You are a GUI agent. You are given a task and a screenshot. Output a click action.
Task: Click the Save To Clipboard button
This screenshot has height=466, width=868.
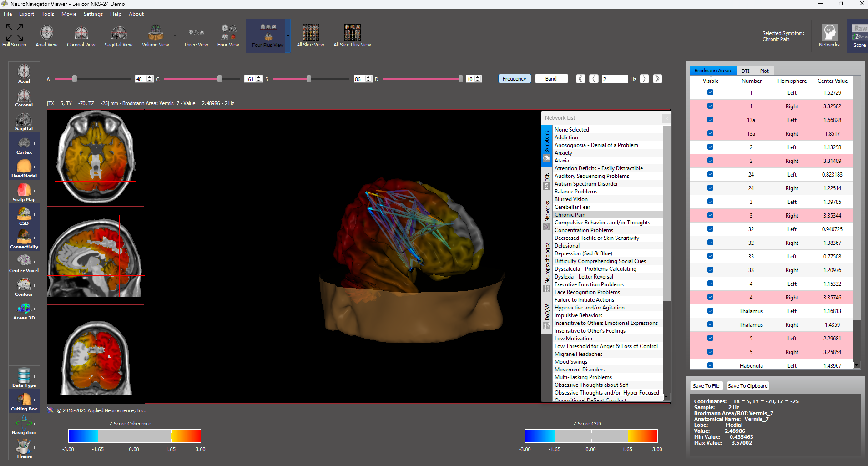pyautogui.click(x=747, y=386)
